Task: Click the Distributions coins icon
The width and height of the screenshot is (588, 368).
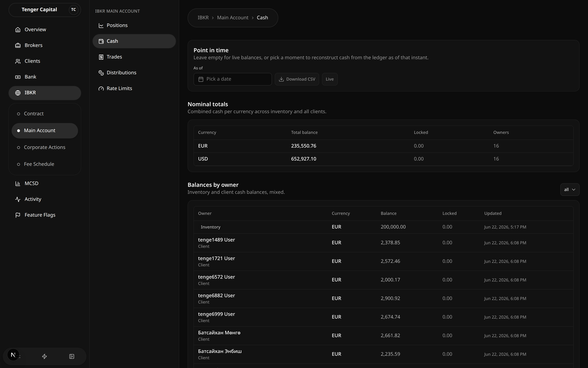Action: click(101, 73)
